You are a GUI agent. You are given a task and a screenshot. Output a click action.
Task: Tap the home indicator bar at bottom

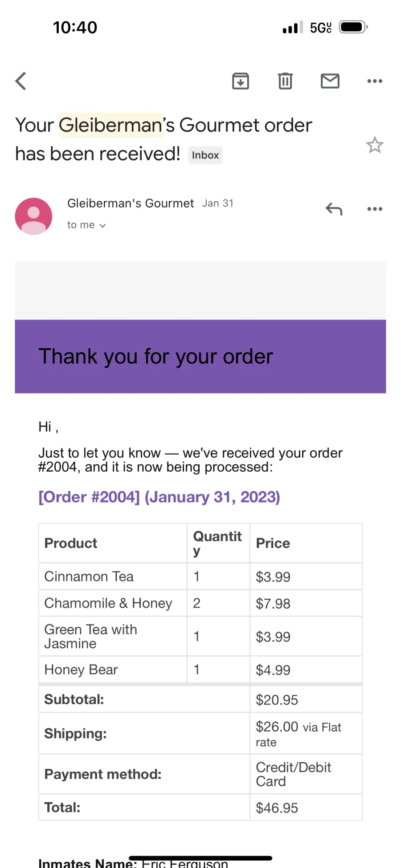200,858
